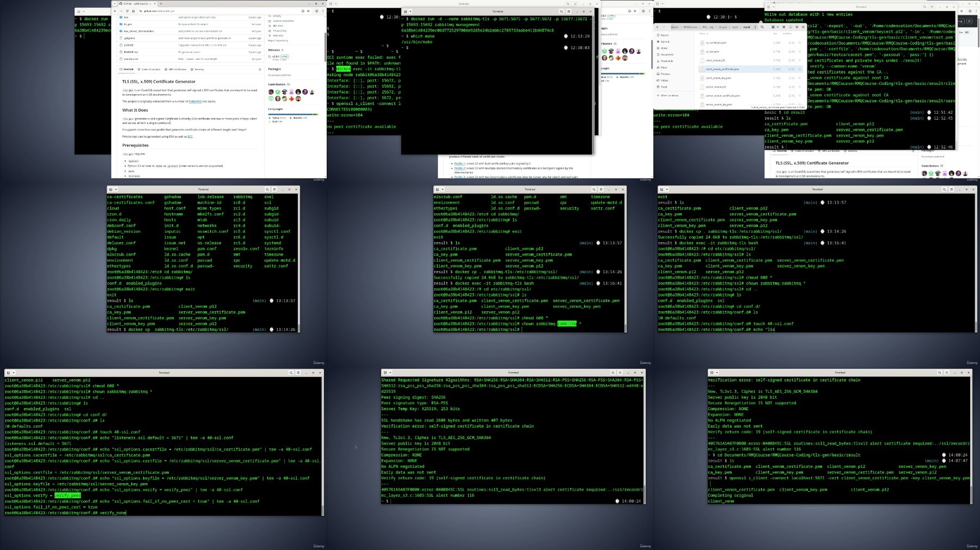This screenshot has height=550, width=980.
Task: Open the path options dots after 'result'
Action: click(755, 27)
